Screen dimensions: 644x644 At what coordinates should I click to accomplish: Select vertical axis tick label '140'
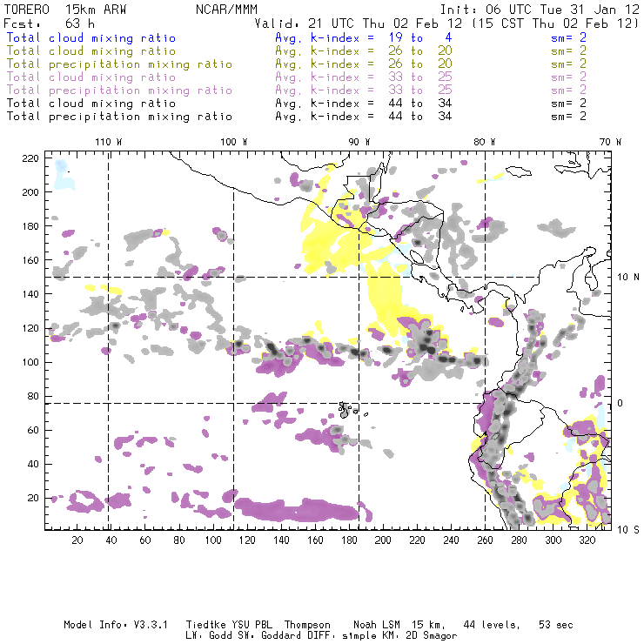pos(30,294)
